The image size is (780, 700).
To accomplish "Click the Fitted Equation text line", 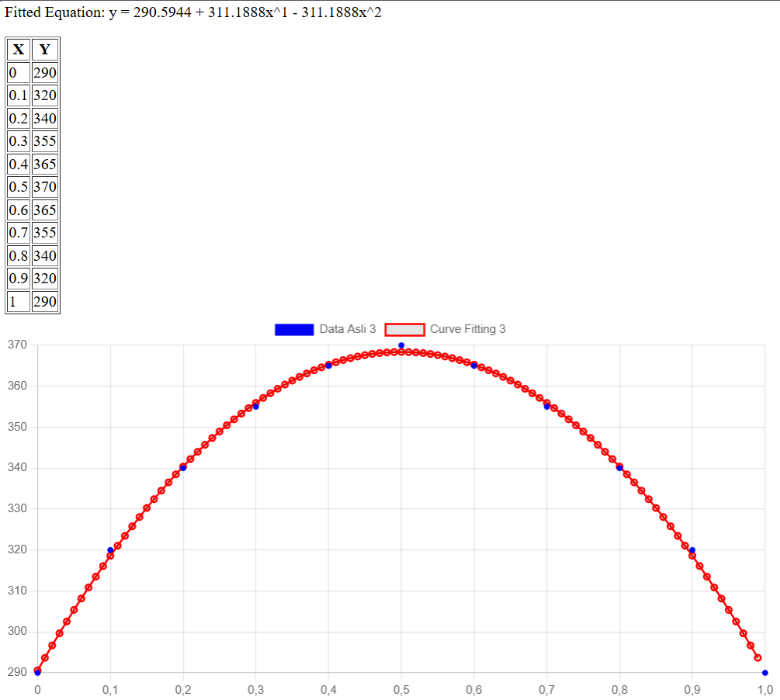I will coord(193,13).
